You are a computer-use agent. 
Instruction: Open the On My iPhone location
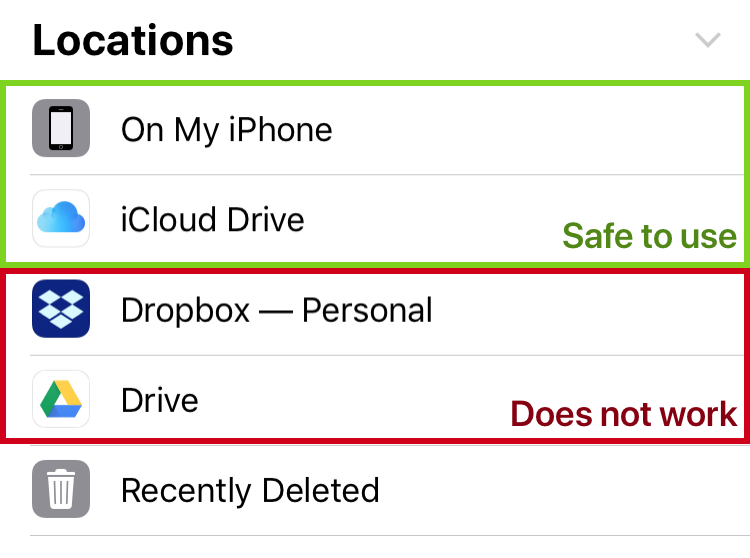point(375,129)
